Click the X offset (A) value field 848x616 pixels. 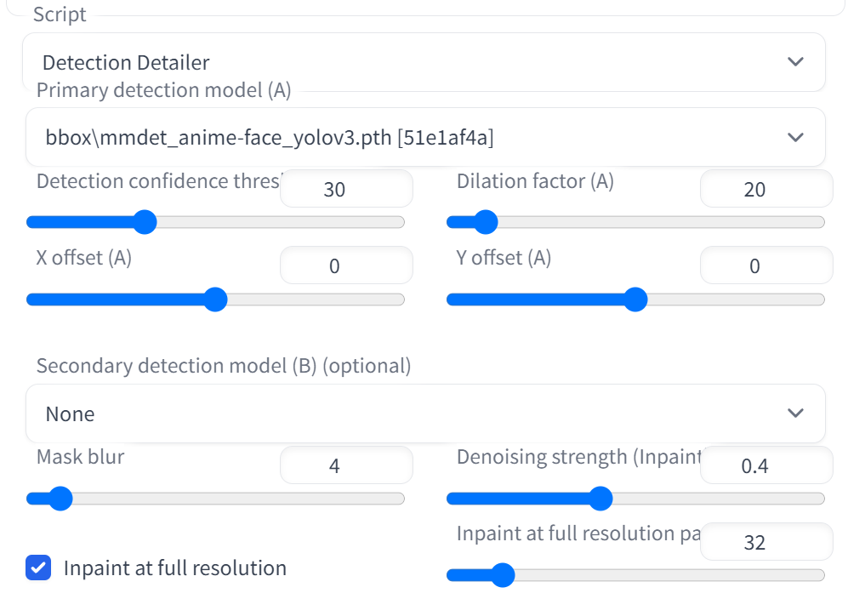pos(347,265)
